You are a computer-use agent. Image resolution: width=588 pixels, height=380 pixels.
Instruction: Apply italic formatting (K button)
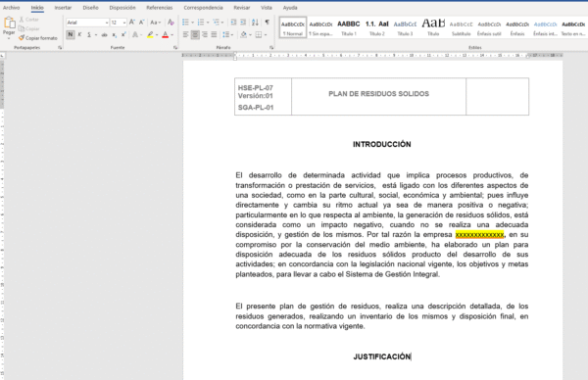[x=79, y=35]
